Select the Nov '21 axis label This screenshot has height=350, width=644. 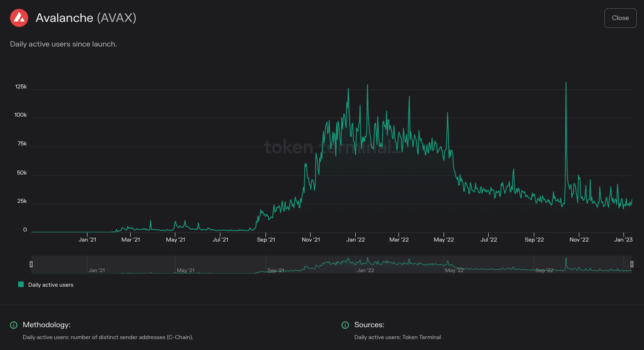pos(311,239)
